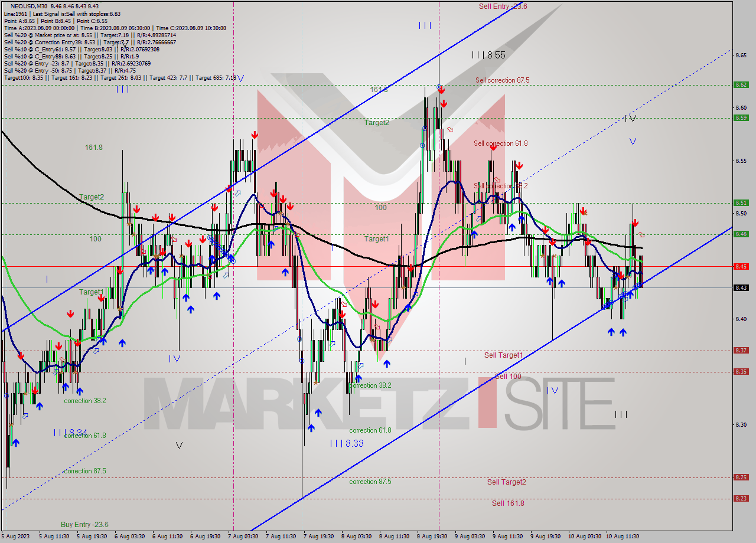The height and width of the screenshot is (543, 756).
Task: Select the '8 Aug 19:30' time axis label
Action: 432,537
